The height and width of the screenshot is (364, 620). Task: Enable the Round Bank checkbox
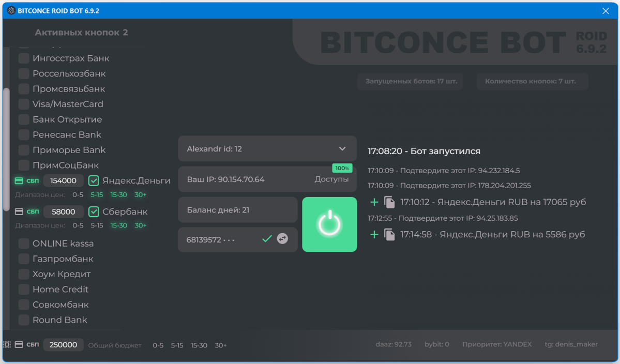pyautogui.click(x=24, y=320)
